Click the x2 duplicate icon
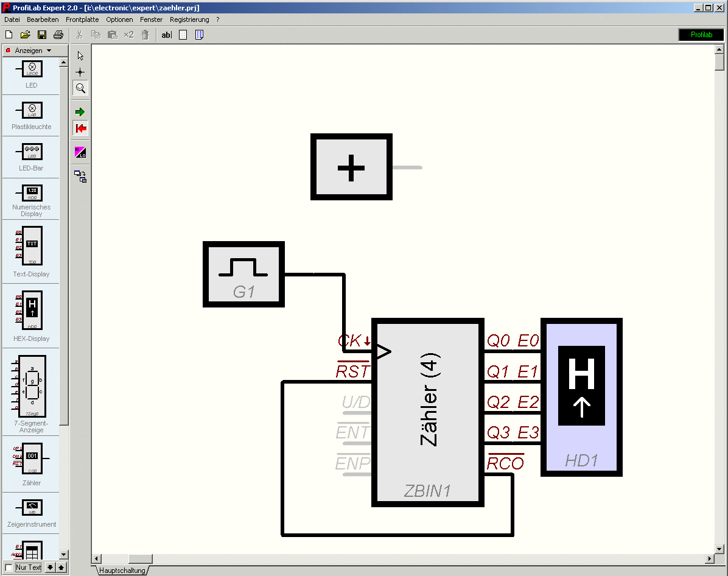Screen dimensions: 728x576 [128, 35]
